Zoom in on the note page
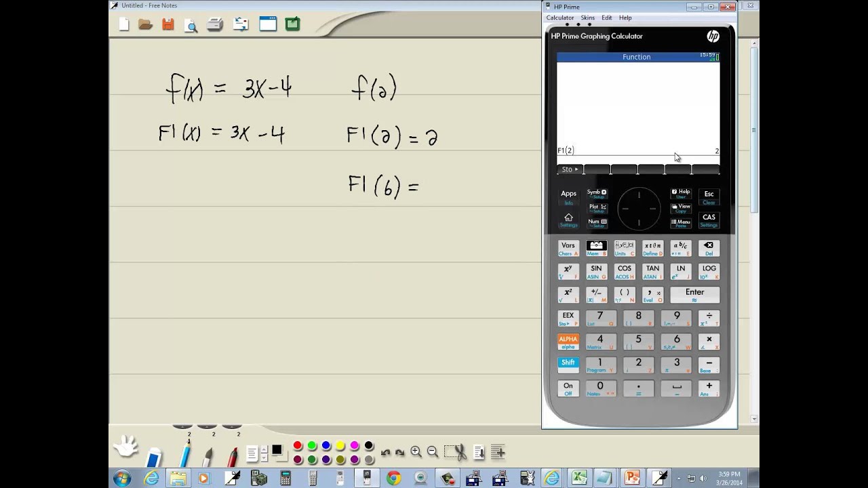868x488 pixels. click(x=416, y=451)
